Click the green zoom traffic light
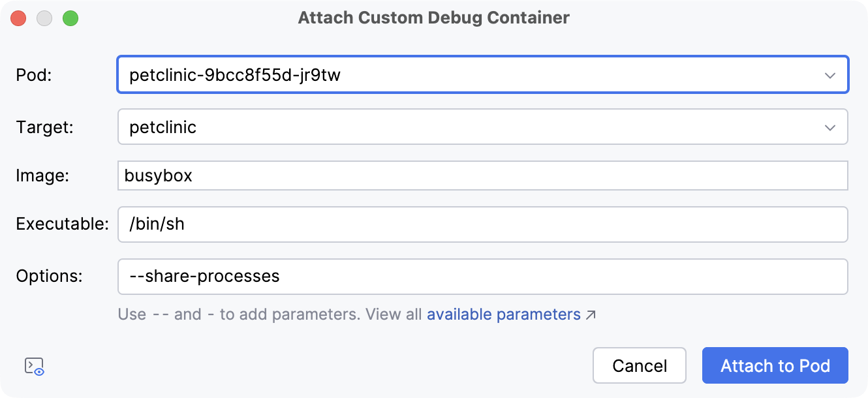The image size is (868, 398). click(70, 18)
